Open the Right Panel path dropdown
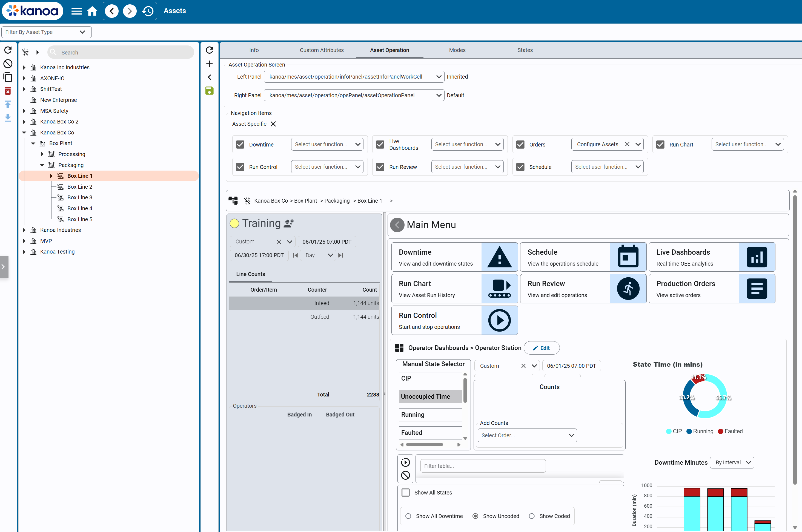 point(354,95)
